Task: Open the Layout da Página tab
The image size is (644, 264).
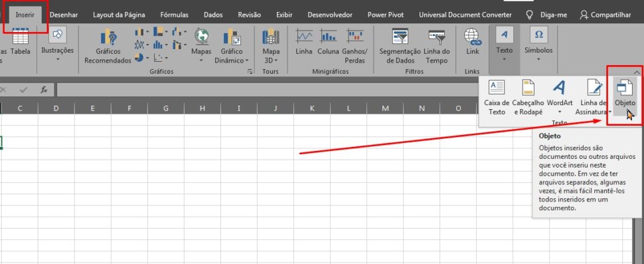Action: click(119, 15)
